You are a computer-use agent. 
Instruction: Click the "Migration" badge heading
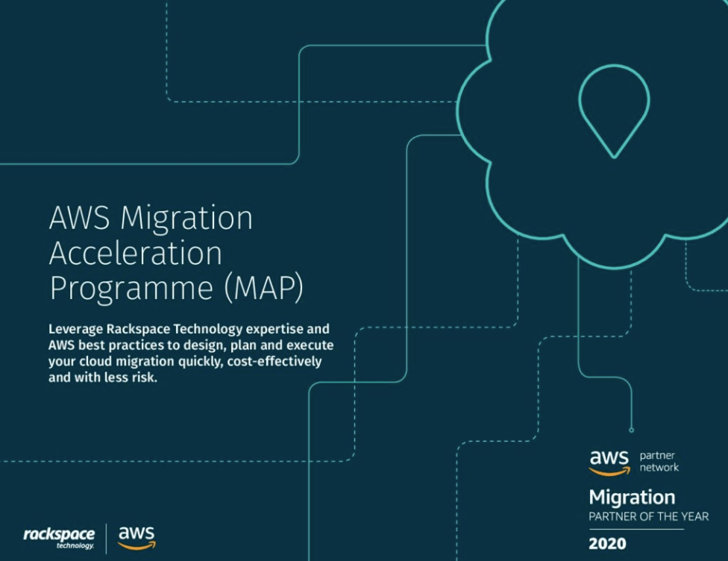632,498
